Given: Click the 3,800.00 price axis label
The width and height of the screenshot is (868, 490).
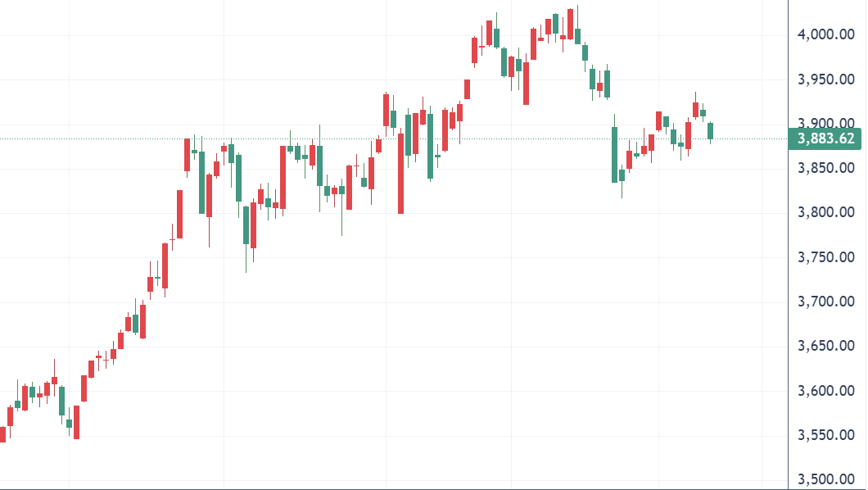Looking at the screenshot, I should tap(825, 213).
